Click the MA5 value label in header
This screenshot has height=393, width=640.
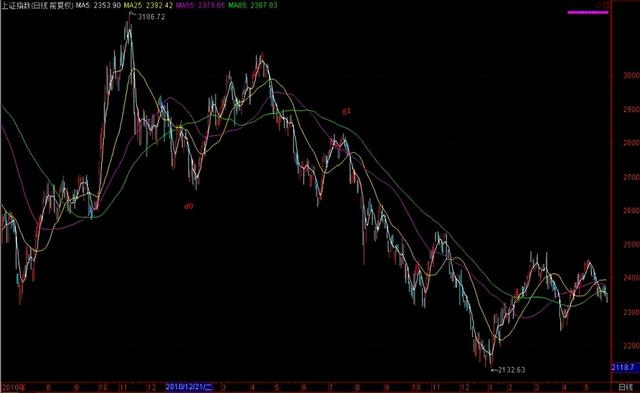tap(98, 5)
